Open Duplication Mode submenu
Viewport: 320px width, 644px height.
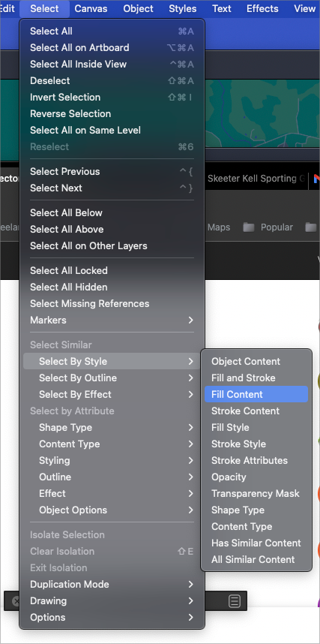click(x=112, y=584)
